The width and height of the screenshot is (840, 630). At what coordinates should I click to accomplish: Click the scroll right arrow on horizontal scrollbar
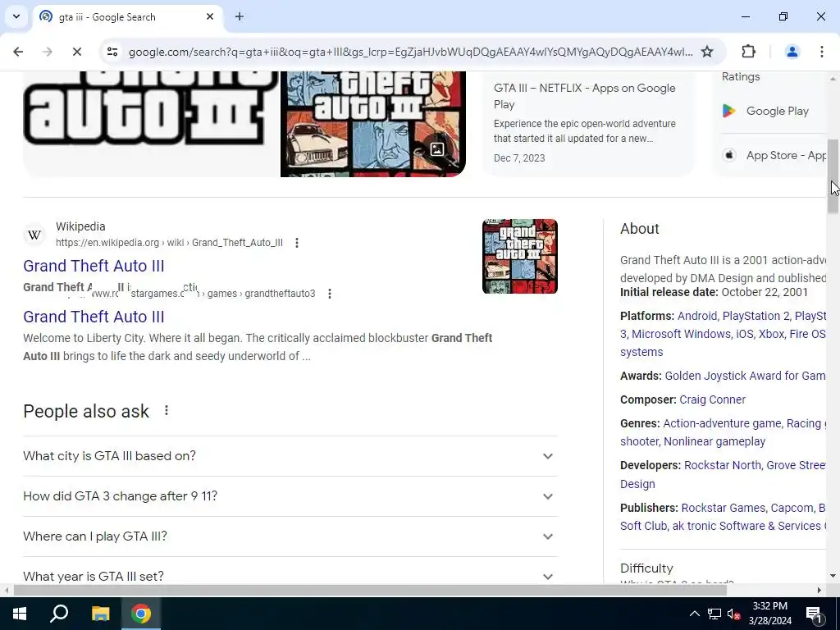819,591
